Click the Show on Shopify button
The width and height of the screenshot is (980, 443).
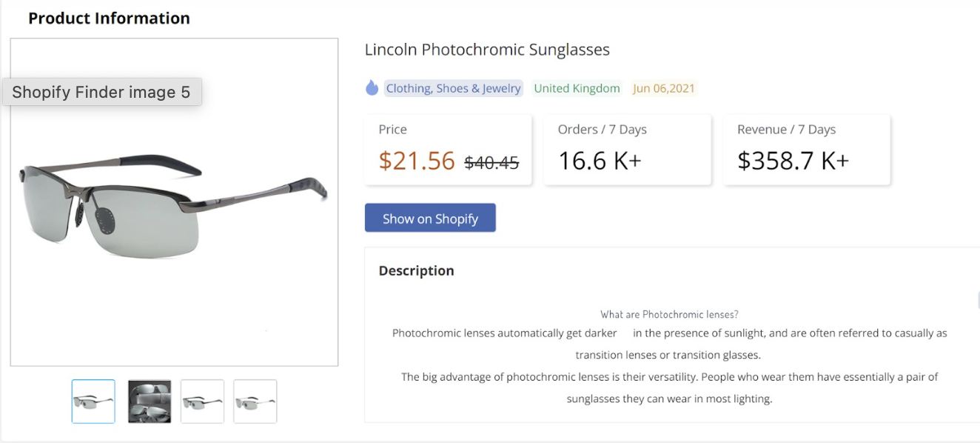click(x=430, y=217)
